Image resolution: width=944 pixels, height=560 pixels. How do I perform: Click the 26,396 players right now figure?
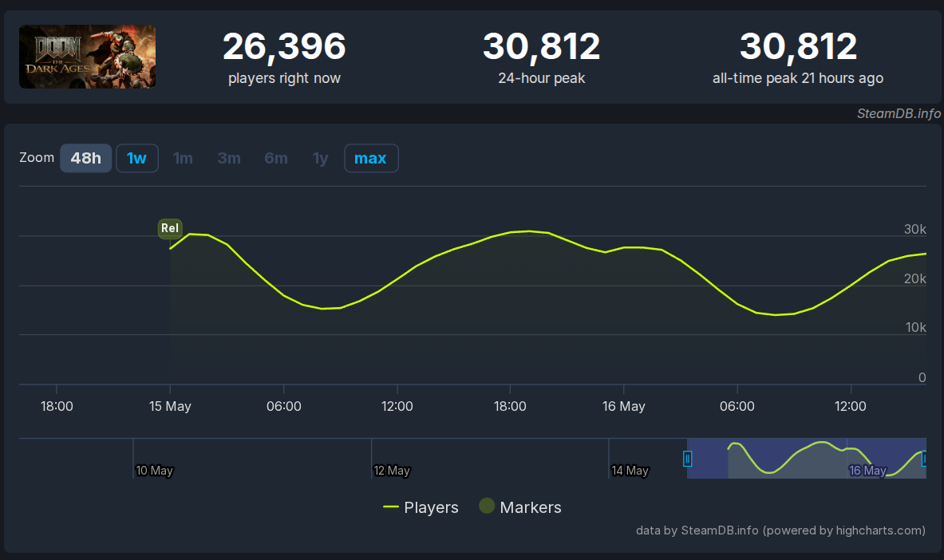pyautogui.click(x=284, y=46)
